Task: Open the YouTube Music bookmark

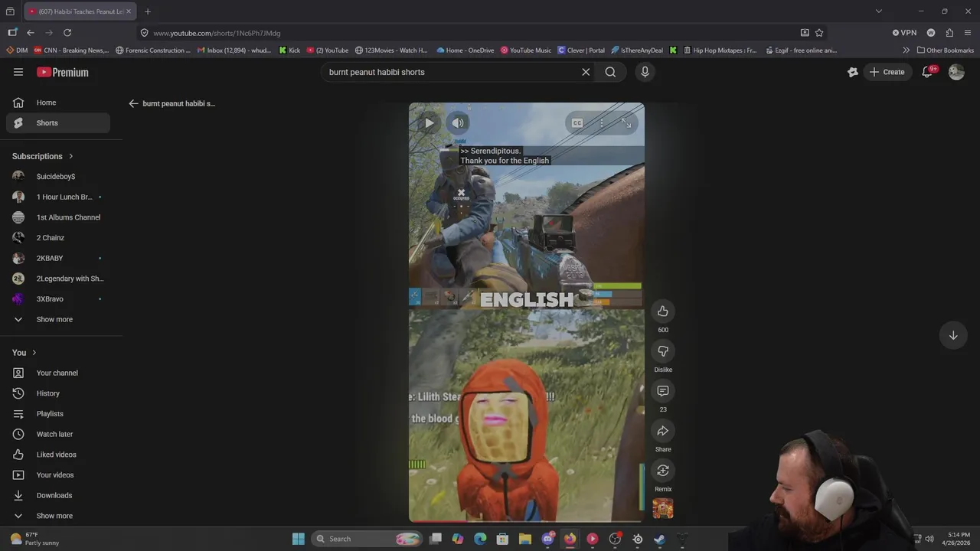Action: pyautogui.click(x=526, y=51)
